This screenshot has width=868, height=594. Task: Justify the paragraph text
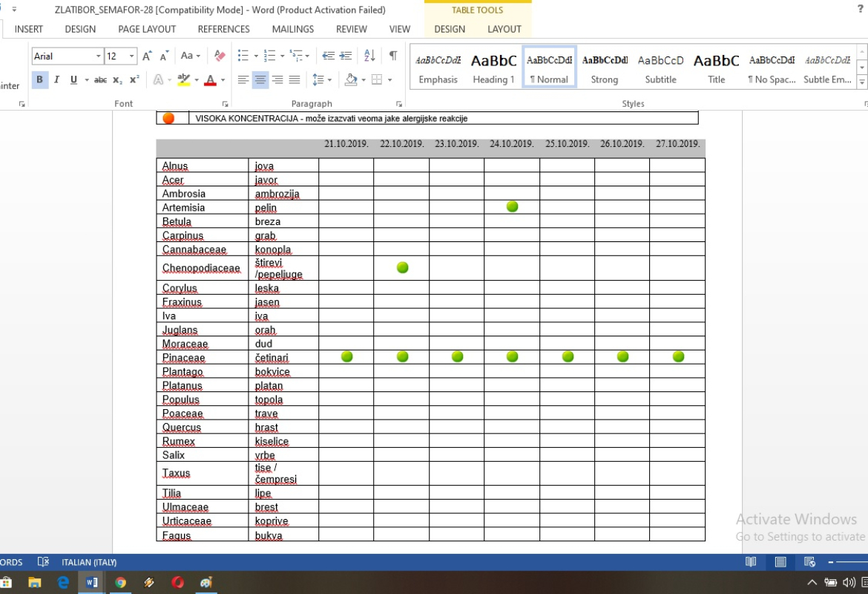coord(295,79)
